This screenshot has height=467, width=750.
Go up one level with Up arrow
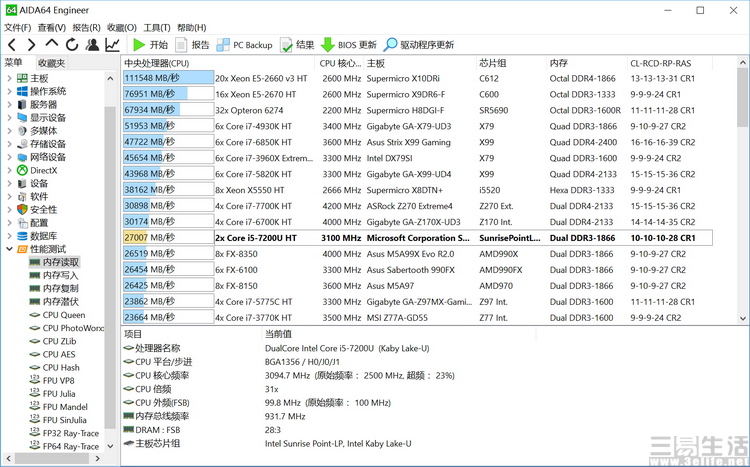tap(52, 44)
